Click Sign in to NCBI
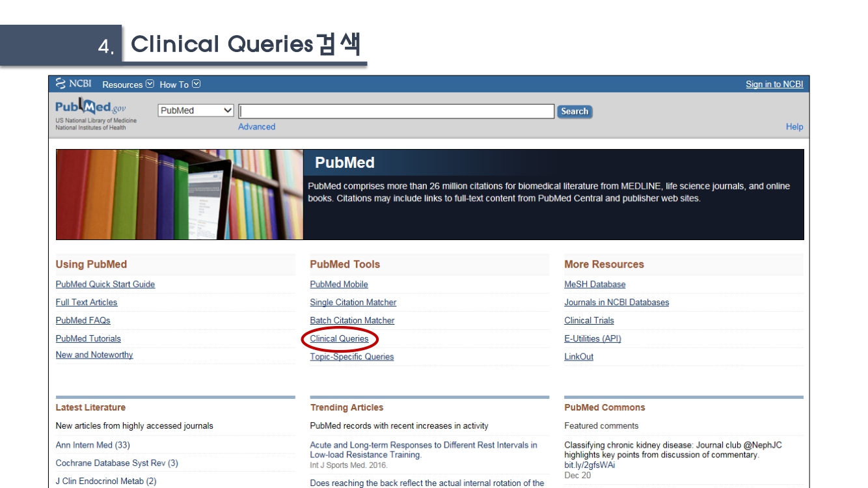Viewport: 868px width, 488px height. click(x=774, y=85)
